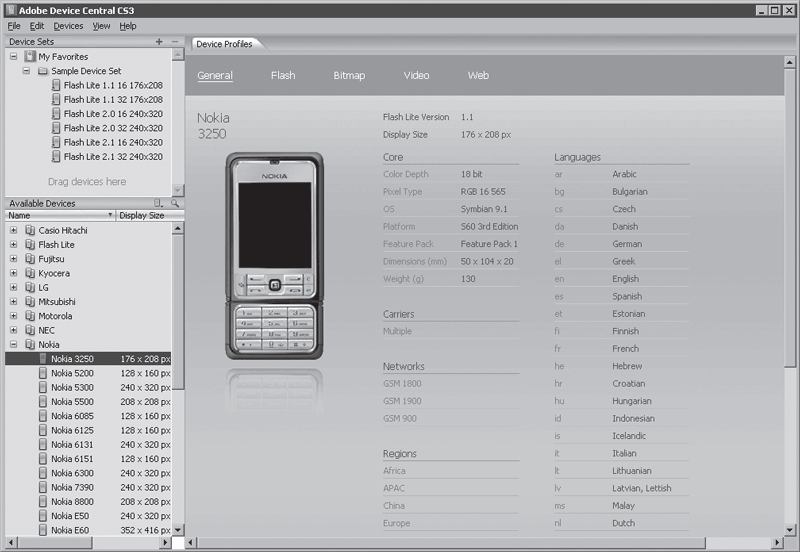Switch to the Web profile section

coord(478,76)
